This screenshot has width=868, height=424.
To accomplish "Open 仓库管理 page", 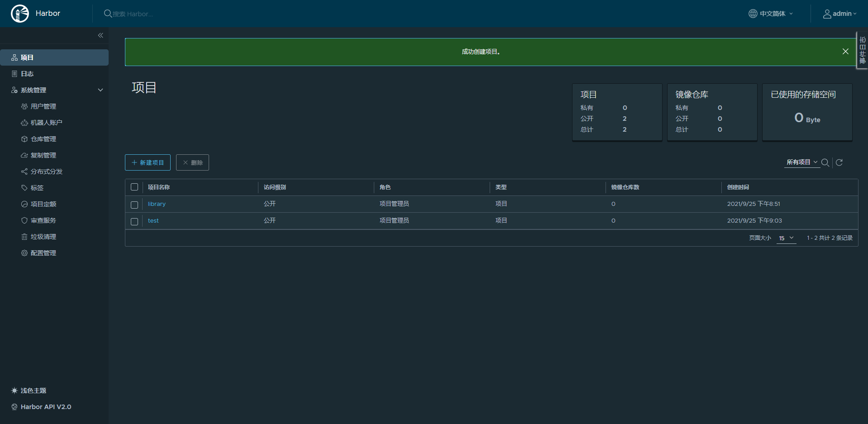I will tap(43, 139).
